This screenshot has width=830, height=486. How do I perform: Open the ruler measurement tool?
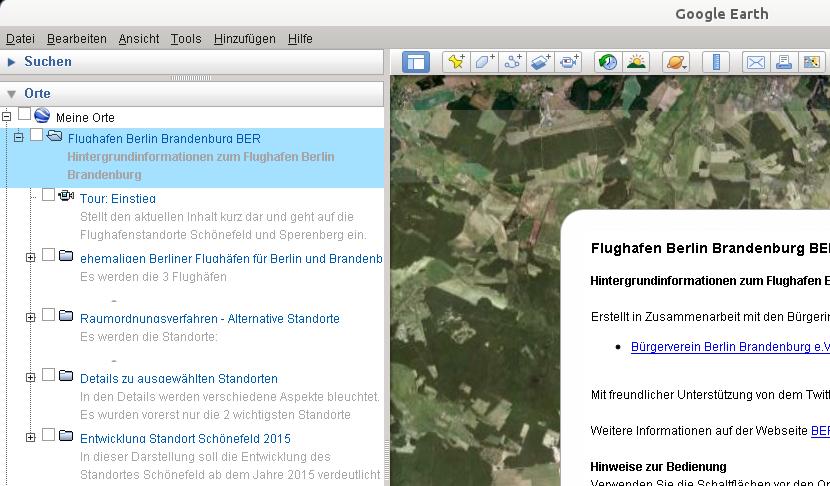tap(716, 62)
